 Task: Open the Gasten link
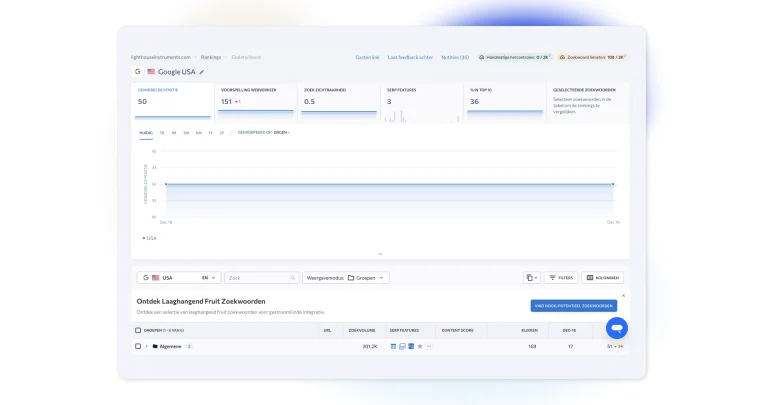pos(367,57)
